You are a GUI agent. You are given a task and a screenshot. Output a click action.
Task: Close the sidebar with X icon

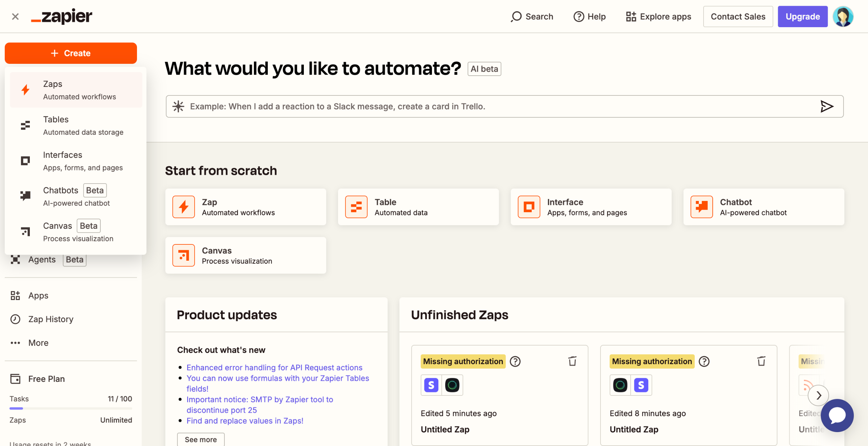pyautogui.click(x=15, y=16)
